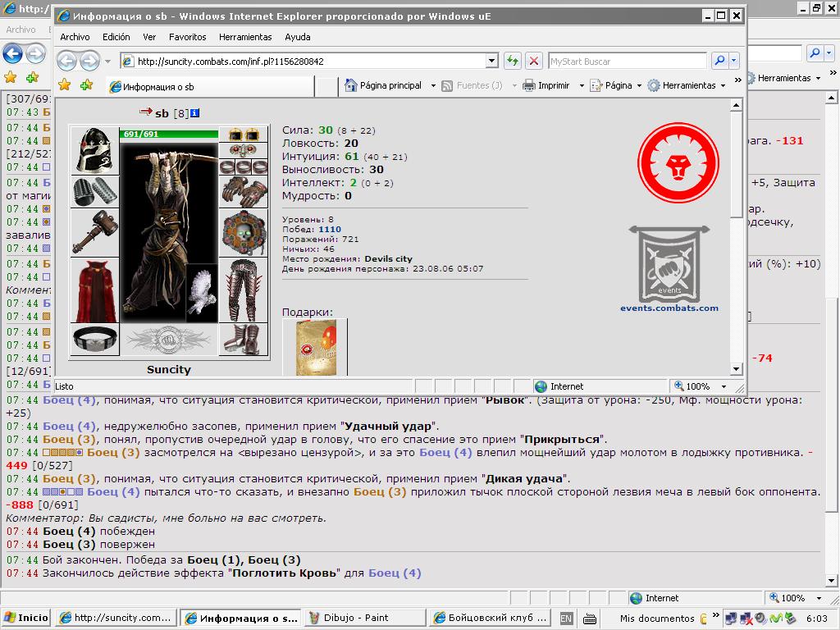This screenshot has width=840, height=630.
Task: Expand the address bar URL dropdown
Action: [492, 61]
